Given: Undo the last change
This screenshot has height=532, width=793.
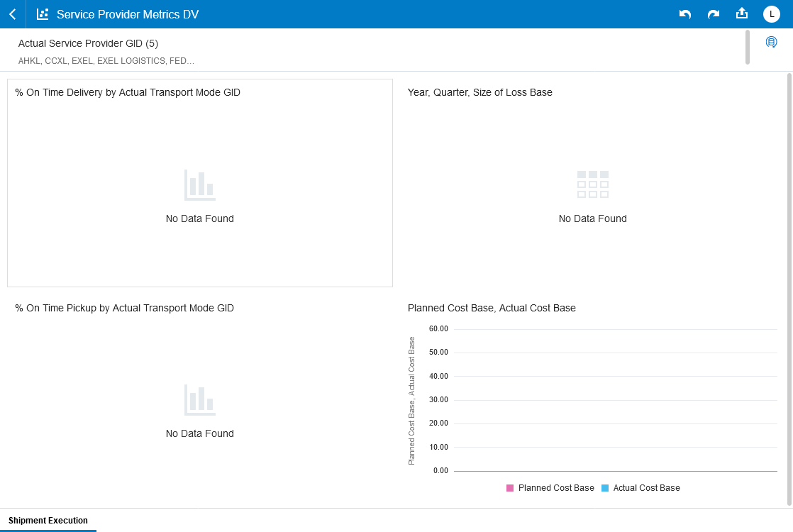Looking at the screenshot, I should [x=684, y=14].
